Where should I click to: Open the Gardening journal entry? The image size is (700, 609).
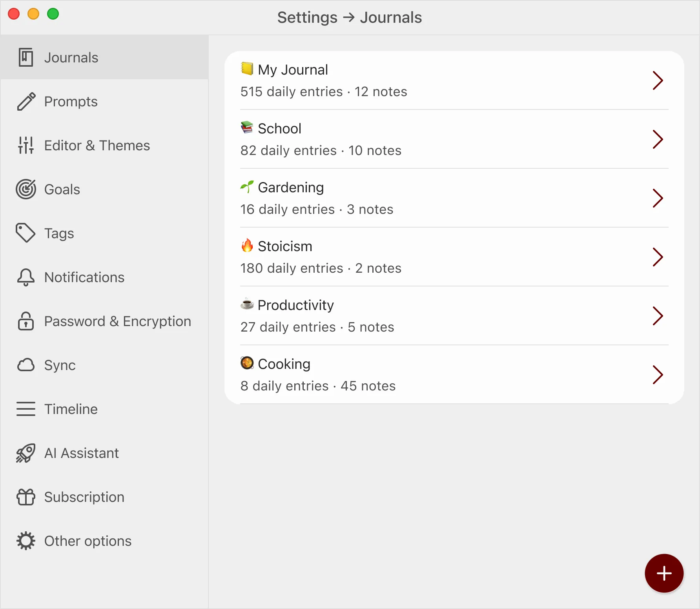[454, 198]
